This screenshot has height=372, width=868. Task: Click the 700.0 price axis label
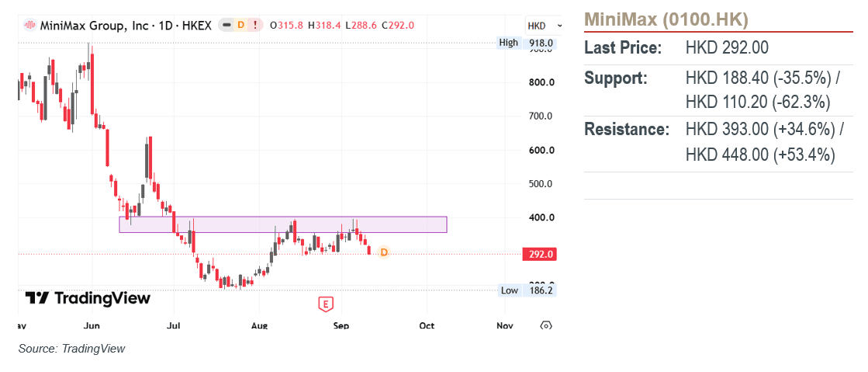(541, 116)
